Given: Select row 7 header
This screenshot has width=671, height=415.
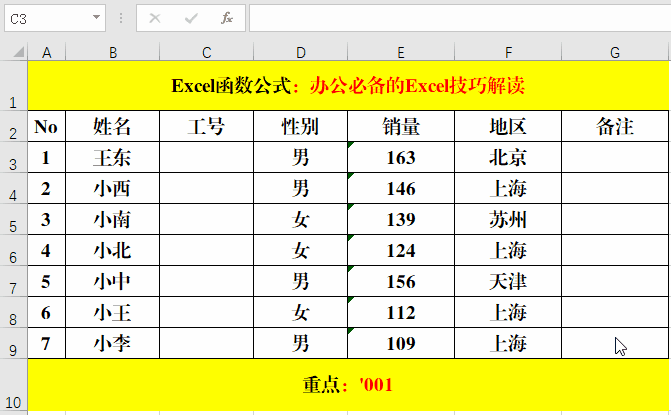Looking at the screenshot, I should coord(13,282).
